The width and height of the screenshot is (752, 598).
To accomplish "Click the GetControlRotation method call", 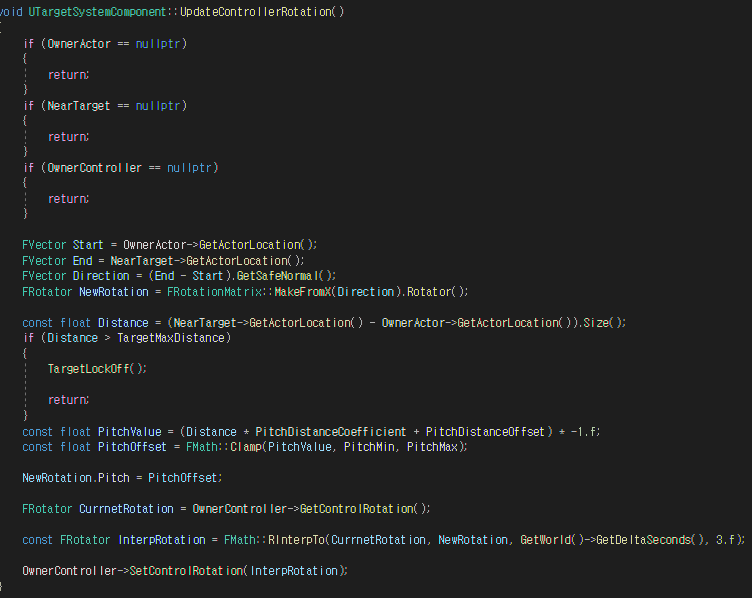I will coord(356,509).
